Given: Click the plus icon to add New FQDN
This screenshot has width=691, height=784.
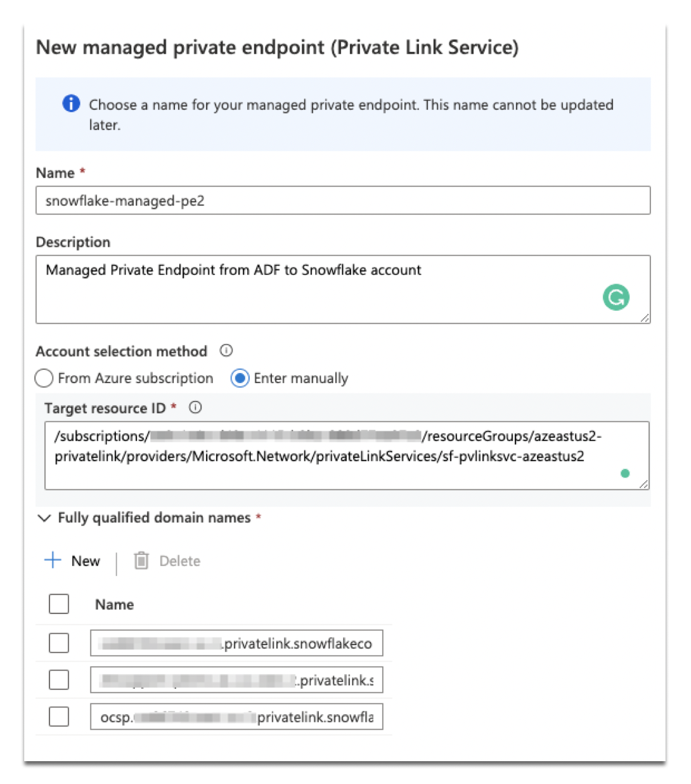Looking at the screenshot, I should [53, 560].
